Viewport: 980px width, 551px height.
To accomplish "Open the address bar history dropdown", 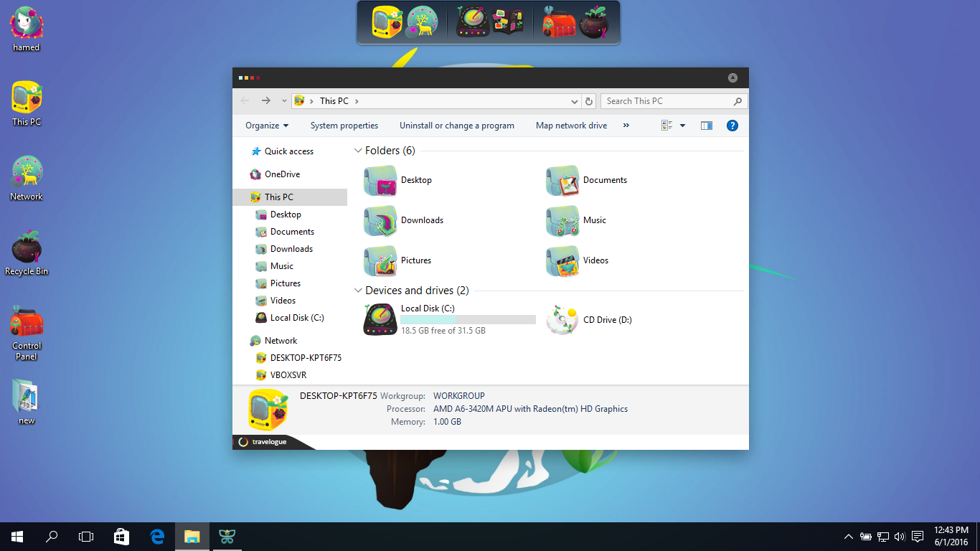I will (574, 102).
